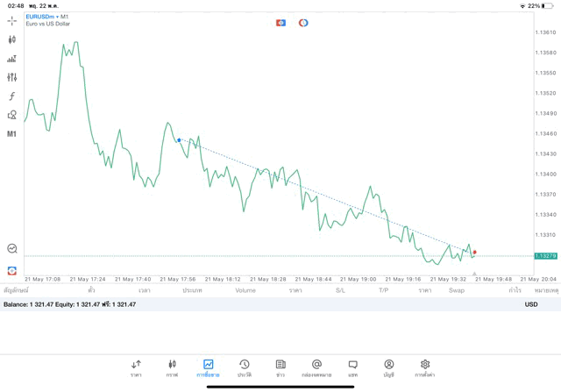Click the blue-red flag icon above the chart
The height and width of the screenshot is (392, 561).
[x=280, y=23]
